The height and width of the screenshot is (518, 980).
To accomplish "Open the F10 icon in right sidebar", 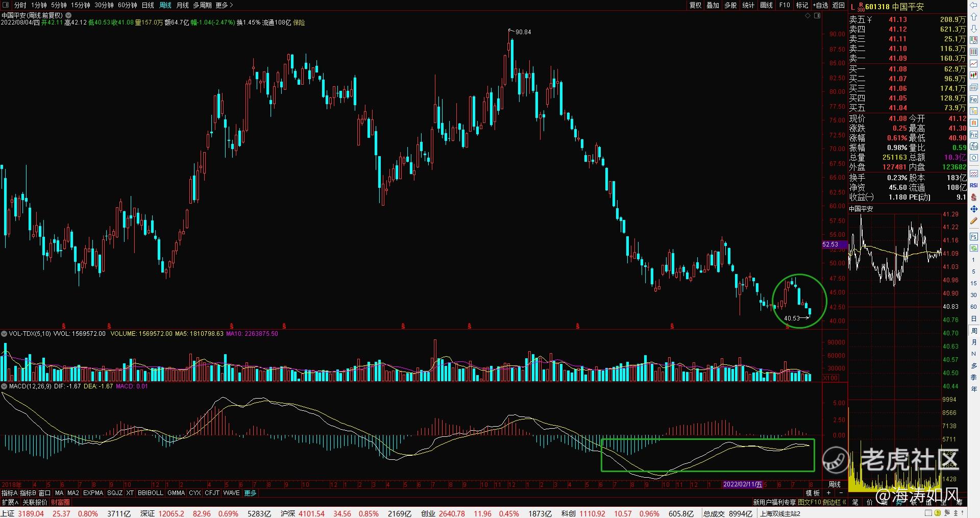I will click(x=973, y=99).
